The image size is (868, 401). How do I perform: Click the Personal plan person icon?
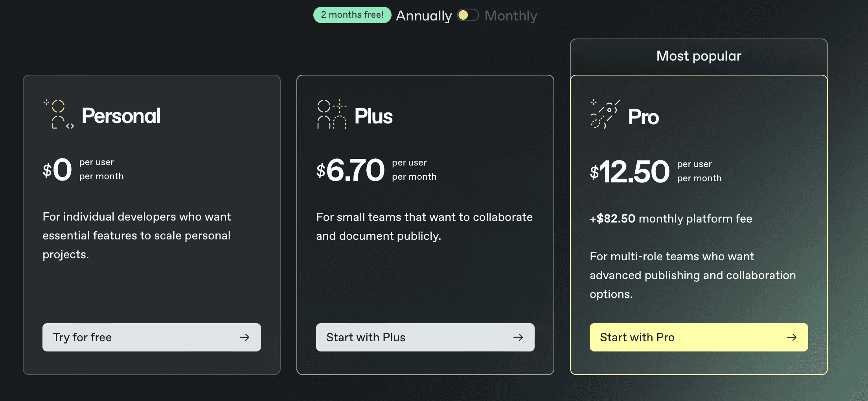[59, 114]
